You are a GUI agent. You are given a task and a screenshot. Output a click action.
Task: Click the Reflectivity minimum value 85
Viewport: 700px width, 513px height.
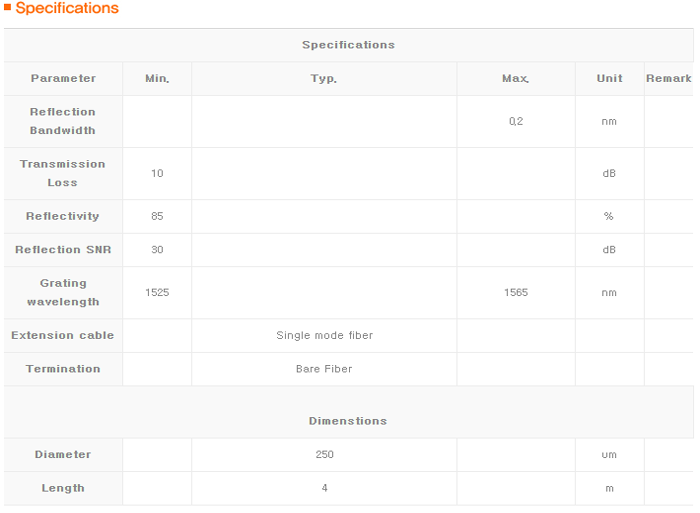[x=157, y=216]
